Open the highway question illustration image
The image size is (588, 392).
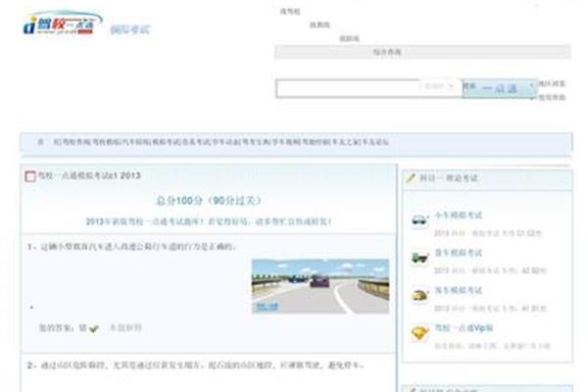[320, 286]
